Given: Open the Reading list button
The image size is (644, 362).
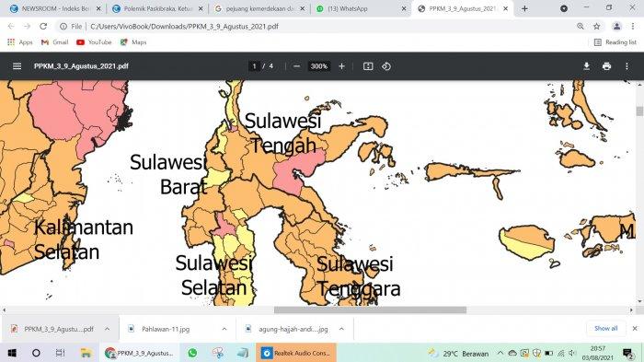Looking at the screenshot, I should (x=615, y=42).
